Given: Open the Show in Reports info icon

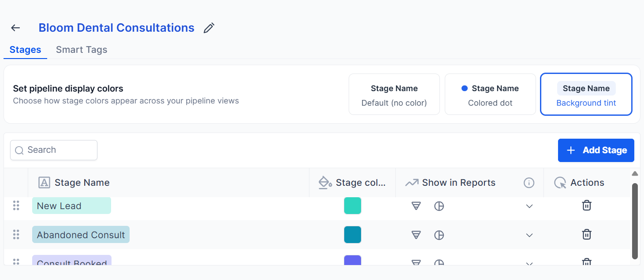Looking at the screenshot, I should [x=529, y=183].
